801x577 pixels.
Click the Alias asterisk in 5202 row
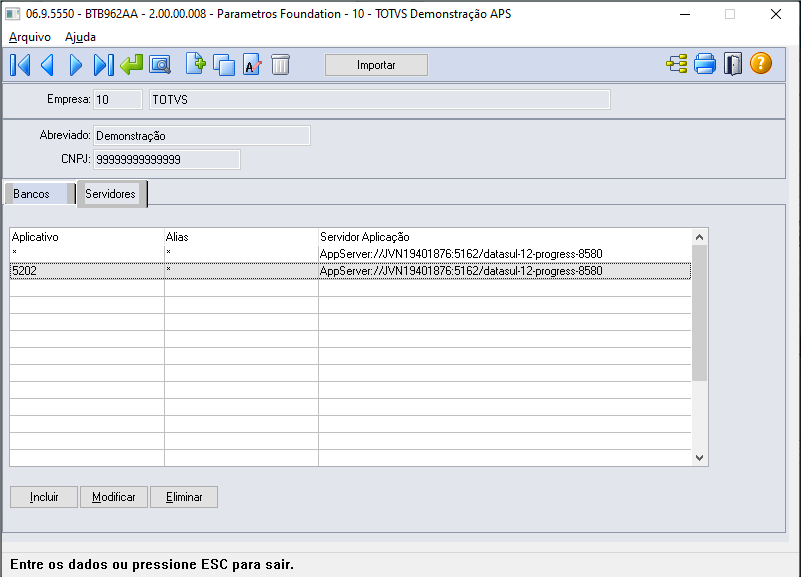tap(241, 271)
